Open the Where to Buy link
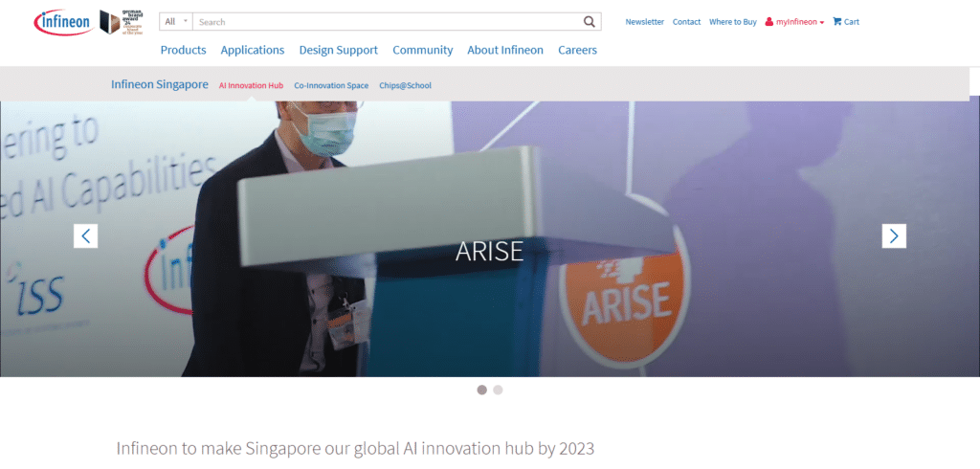The height and width of the screenshot is (469, 980). click(732, 22)
